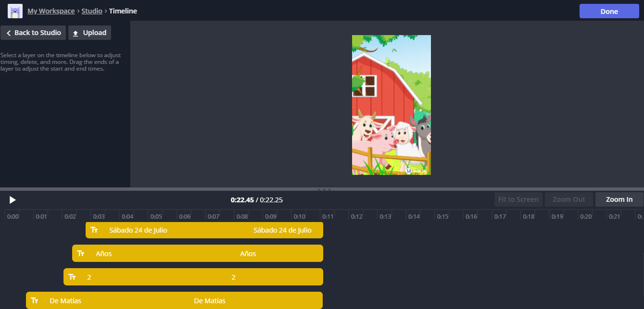Click the 0:05 mark on timeline ruler

pos(156,217)
